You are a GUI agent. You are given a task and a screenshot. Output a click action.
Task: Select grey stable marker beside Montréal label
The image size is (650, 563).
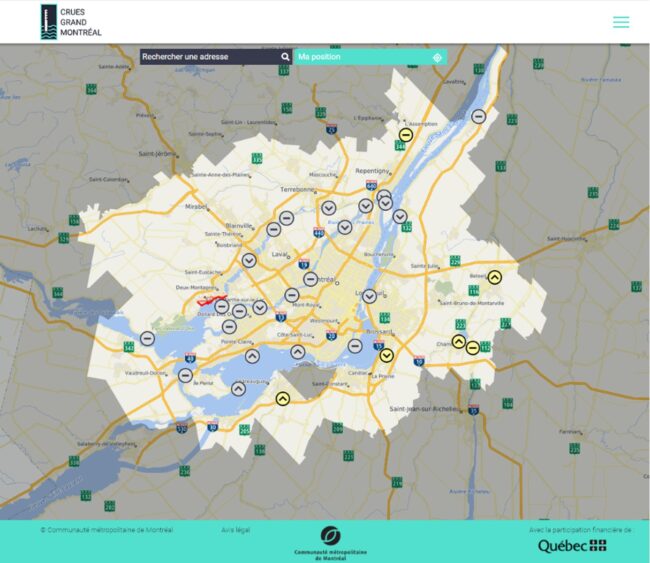[310, 279]
